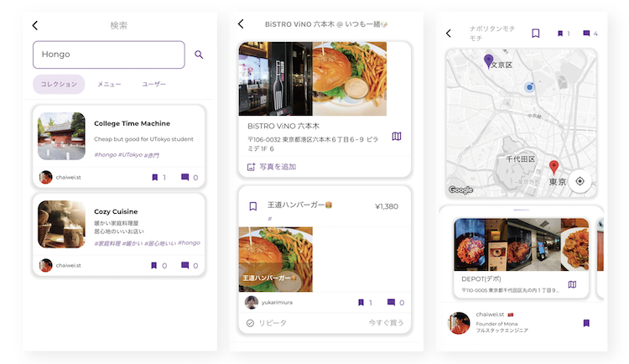This screenshot has height=364, width=629.
Task: Open yukarimiura profile avatar
Action: point(252,302)
